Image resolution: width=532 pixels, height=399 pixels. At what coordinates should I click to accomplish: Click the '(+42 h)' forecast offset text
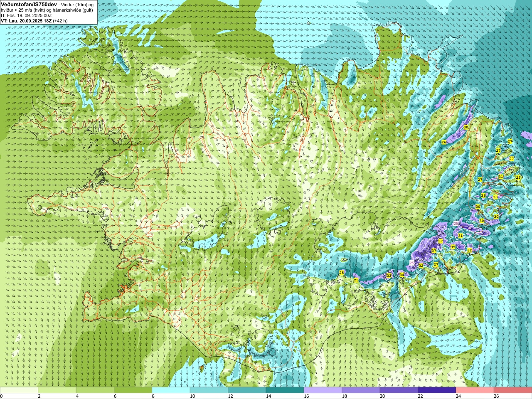click(60, 21)
